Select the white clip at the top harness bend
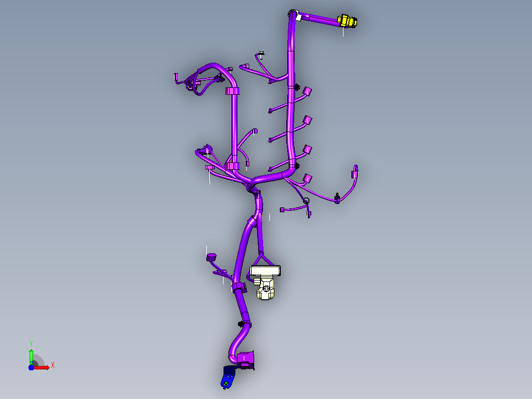532x399 pixels. [x=299, y=17]
